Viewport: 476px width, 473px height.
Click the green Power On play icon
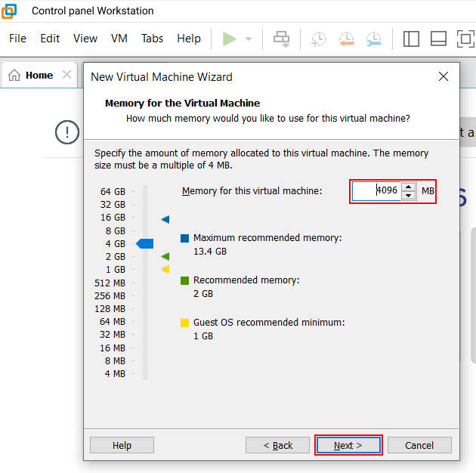coord(230,39)
